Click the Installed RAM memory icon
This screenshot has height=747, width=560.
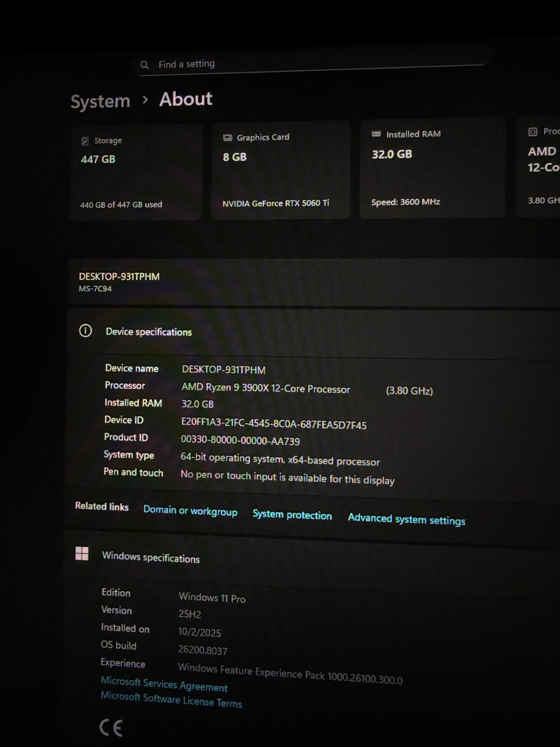(x=376, y=134)
